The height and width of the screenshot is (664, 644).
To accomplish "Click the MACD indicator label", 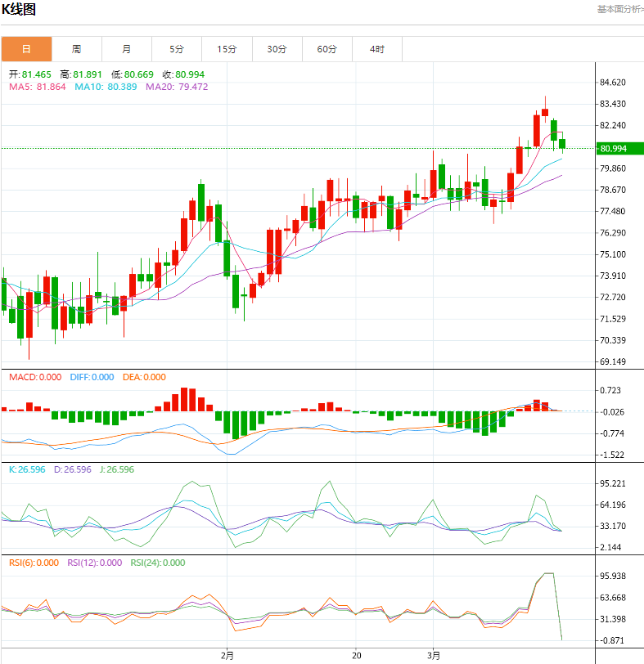I will tap(34, 377).
